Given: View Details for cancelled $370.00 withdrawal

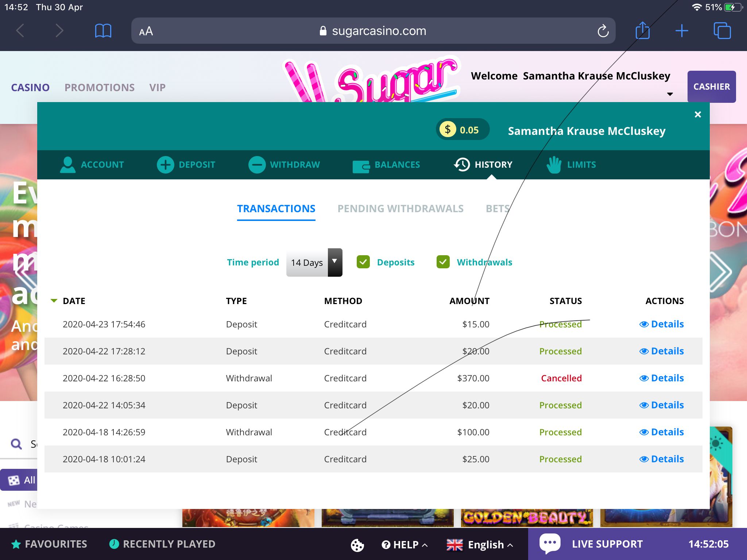Looking at the screenshot, I should 662,378.
